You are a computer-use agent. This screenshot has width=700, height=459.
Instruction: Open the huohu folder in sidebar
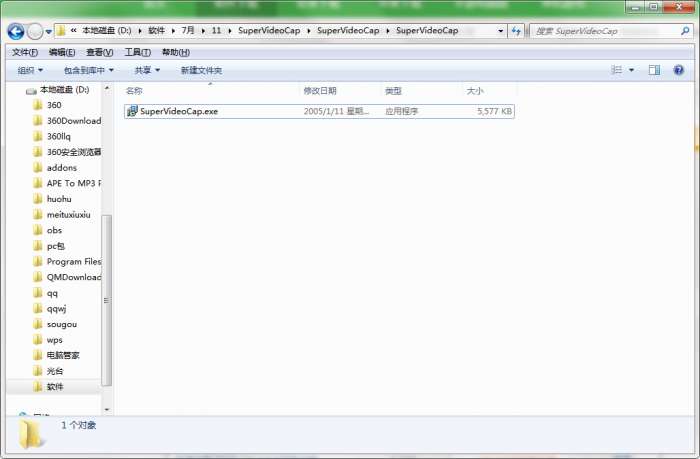pyautogui.click(x=52, y=199)
